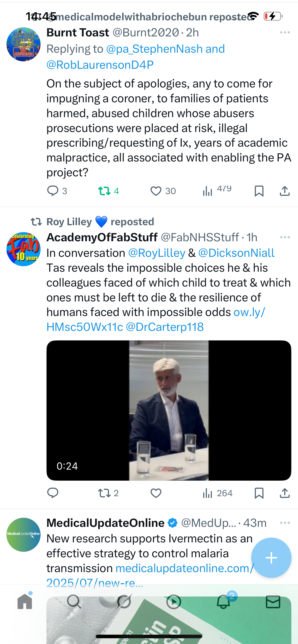This screenshot has height=644, width=298.
Task: Reply to Burnt Toast's post
Action: coord(53,191)
